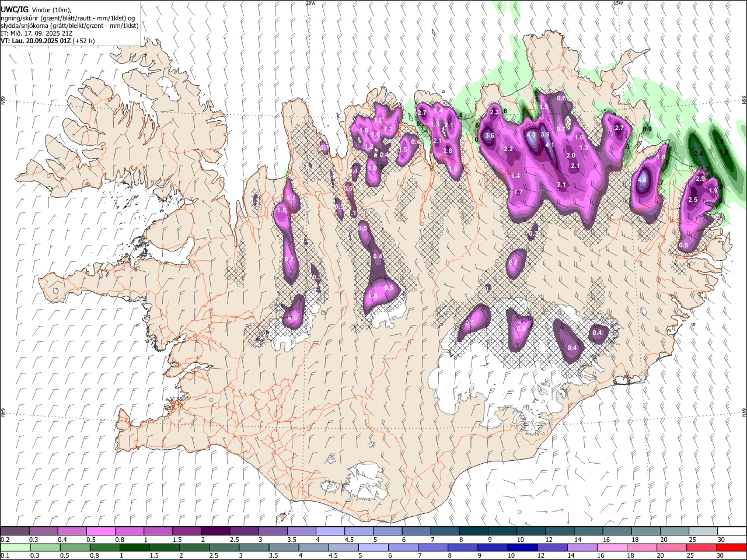Click the 2.5 value in the eastern snow patch

[x=693, y=200]
